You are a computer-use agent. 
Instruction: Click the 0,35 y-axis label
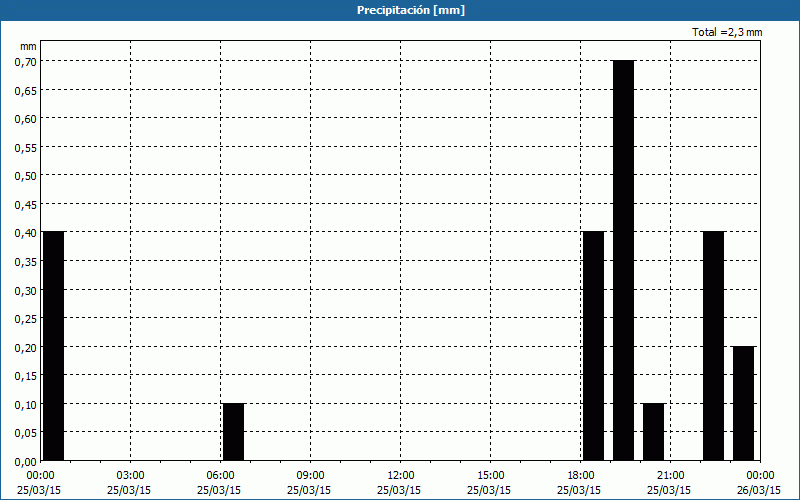(x=26, y=262)
